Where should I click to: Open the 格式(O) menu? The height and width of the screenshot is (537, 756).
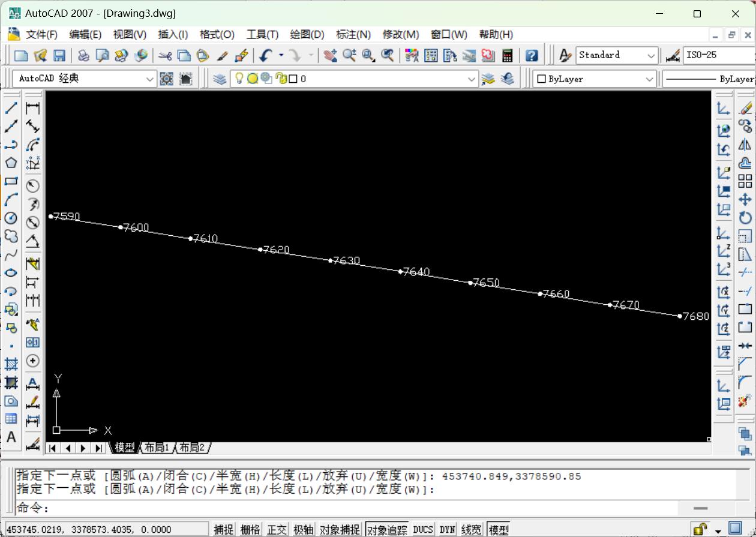pyautogui.click(x=217, y=34)
